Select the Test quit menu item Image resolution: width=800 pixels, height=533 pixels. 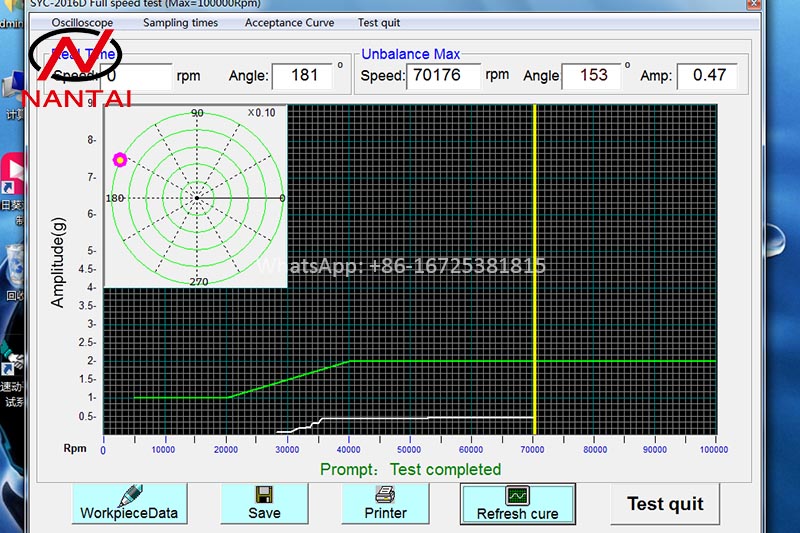[379, 23]
